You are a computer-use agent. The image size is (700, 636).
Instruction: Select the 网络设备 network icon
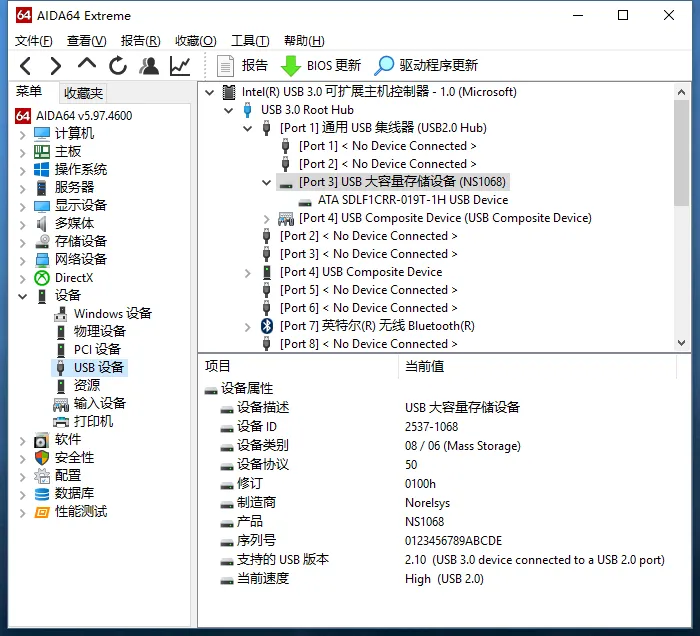coord(42,259)
